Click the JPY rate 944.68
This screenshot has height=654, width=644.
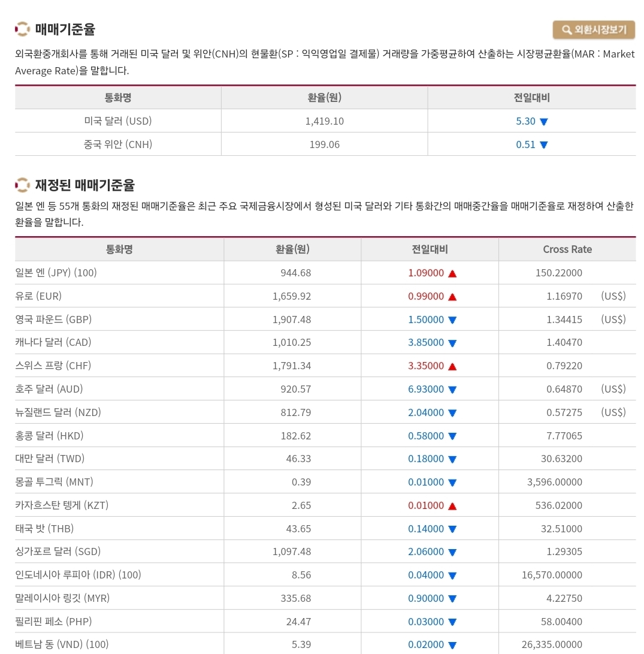[295, 273]
